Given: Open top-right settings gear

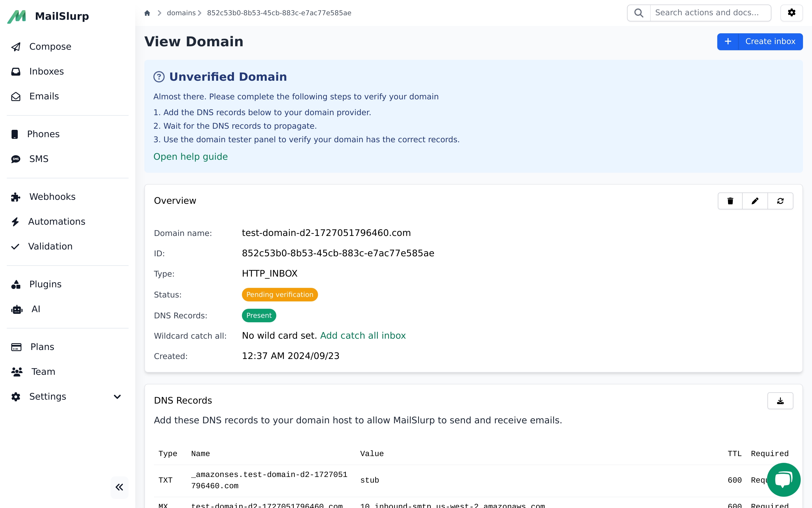Looking at the screenshot, I should (792, 13).
